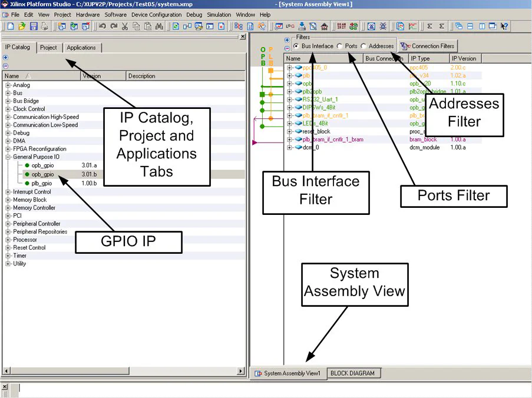Click the Connection Filters button
This screenshot has height=398, width=532.
(427, 46)
